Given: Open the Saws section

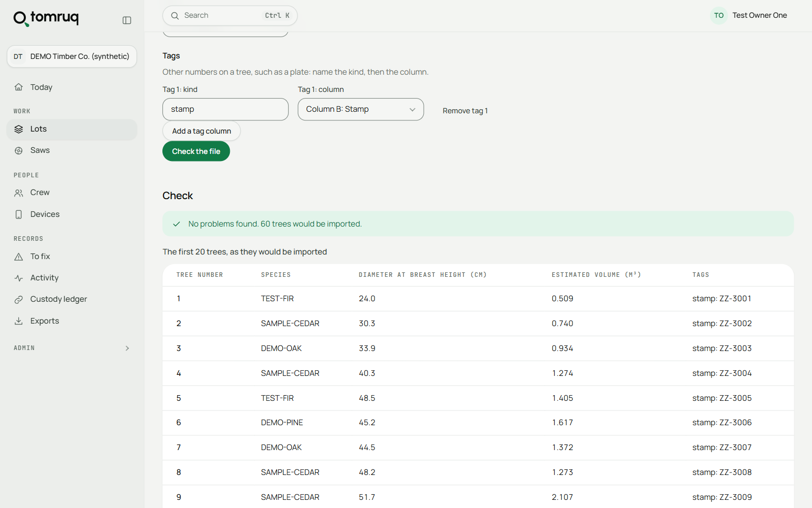Looking at the screenshot, I should click(x=72, y=150).
